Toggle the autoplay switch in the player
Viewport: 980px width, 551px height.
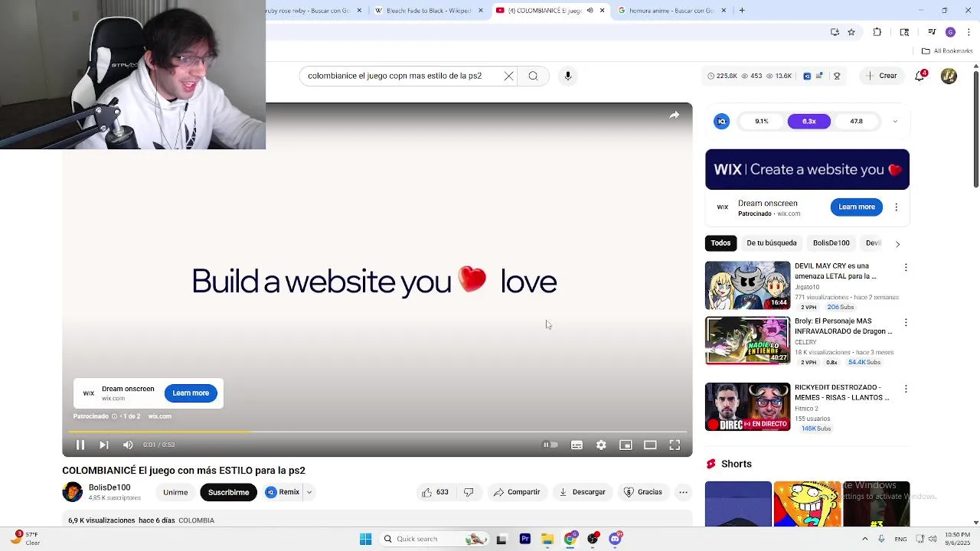coord(550,445)
